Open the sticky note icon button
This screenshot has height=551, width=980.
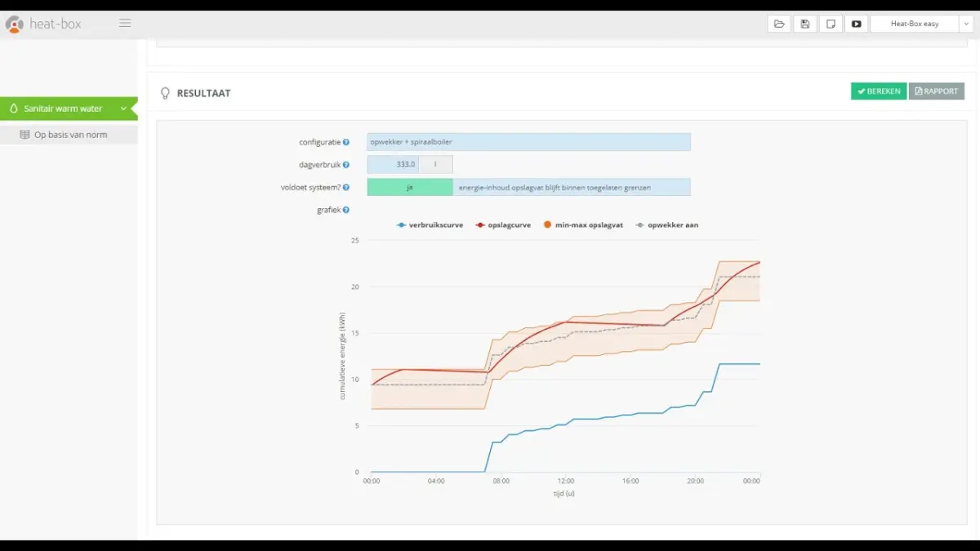pyautogui.click(x=831, y=24)
